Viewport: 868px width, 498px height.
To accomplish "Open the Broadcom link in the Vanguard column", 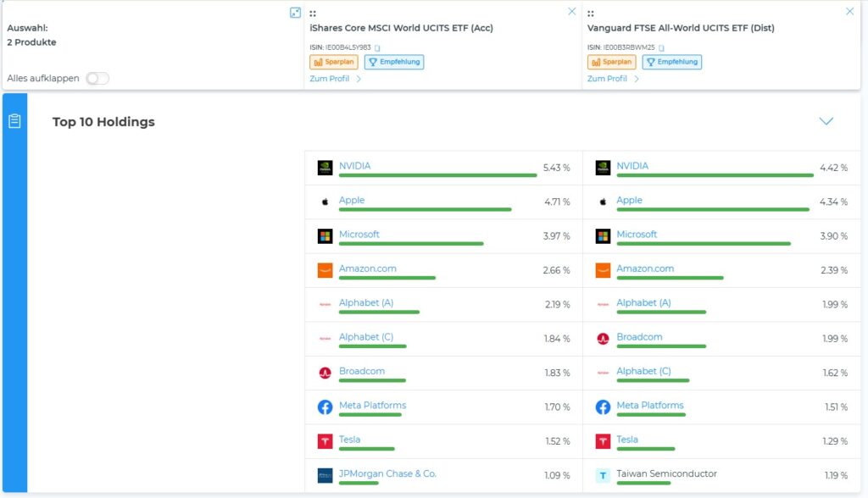I will [639, 337].
